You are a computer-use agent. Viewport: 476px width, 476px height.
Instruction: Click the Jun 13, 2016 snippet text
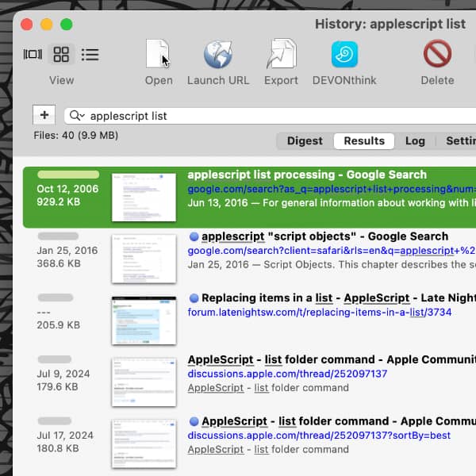click(x=332, y=203)
